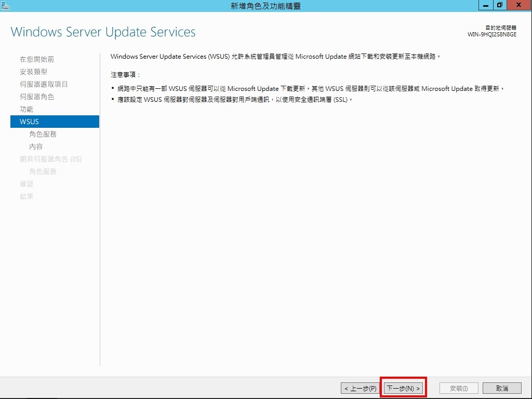Click the 下一步(N) > button
The image size is (532, 399).
(403, 388)
